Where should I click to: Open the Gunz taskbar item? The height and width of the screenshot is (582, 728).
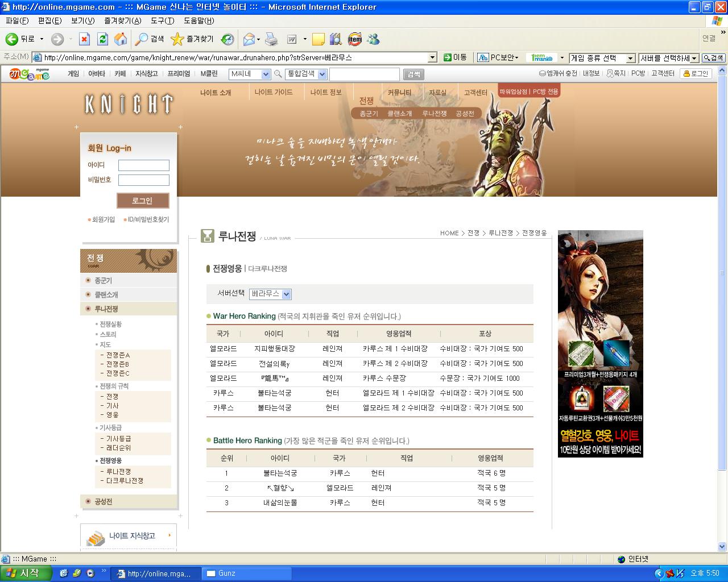point(246,573)
